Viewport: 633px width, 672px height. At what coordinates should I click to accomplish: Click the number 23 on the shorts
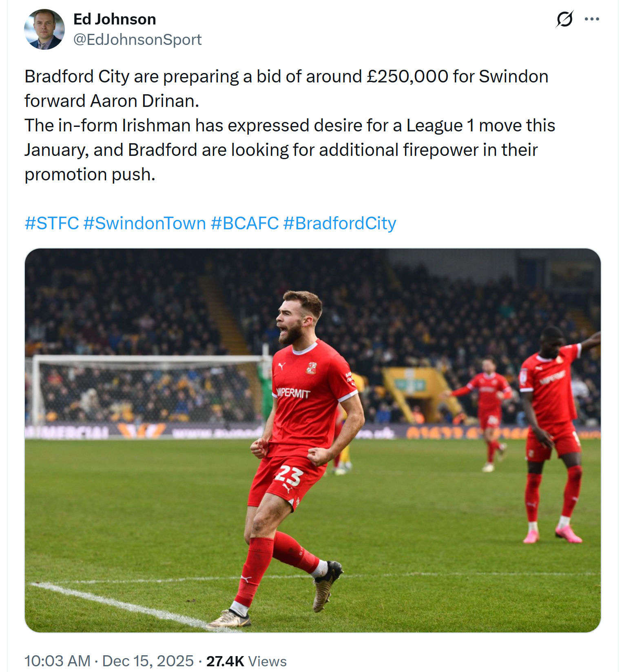coord(289,476)
